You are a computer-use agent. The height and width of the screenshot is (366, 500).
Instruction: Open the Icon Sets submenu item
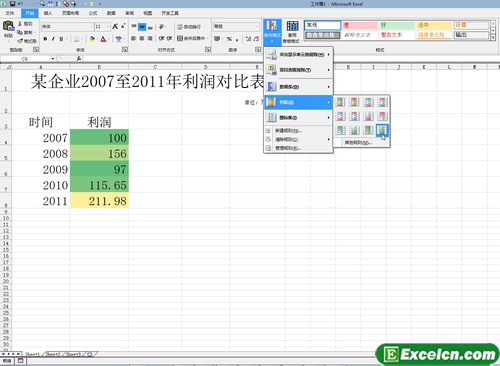point(298,117)
